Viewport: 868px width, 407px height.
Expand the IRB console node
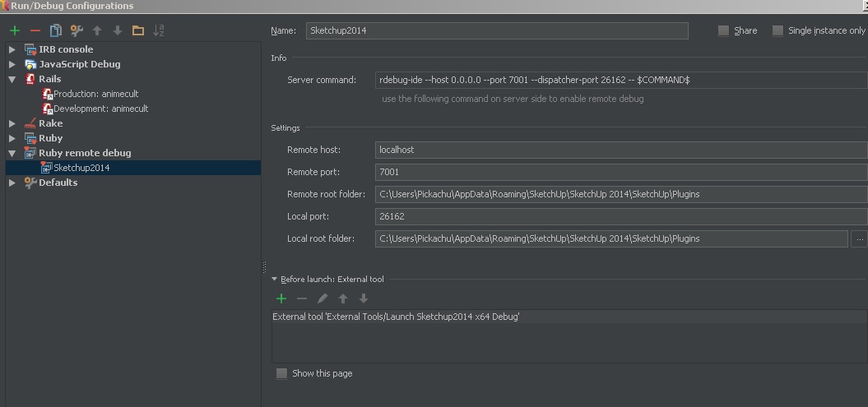pyautogui.click(x=12, y=50)
